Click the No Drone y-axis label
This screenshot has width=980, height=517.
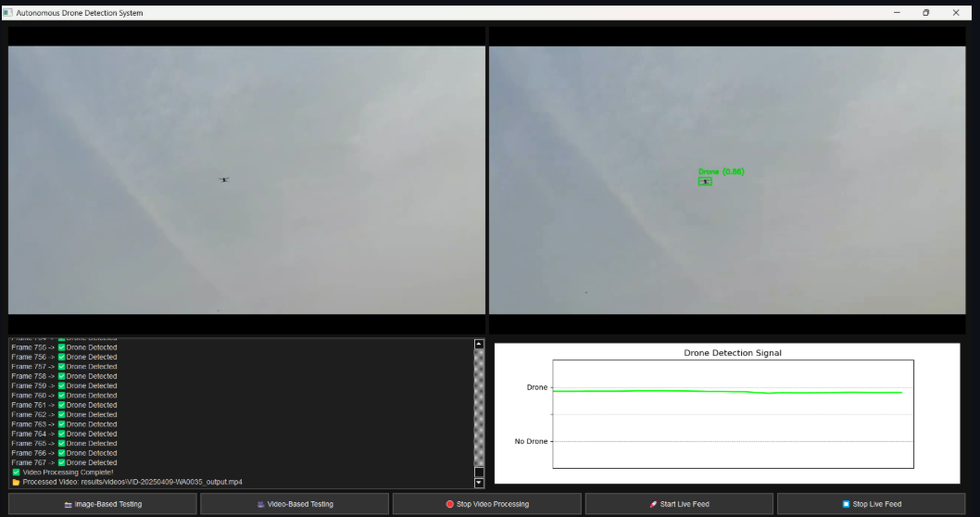531,441
